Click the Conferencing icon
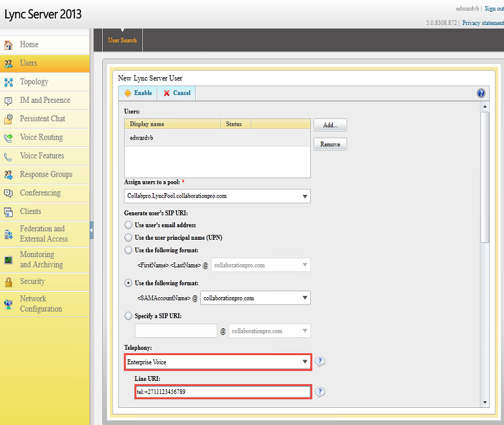 click(x=9, y=193)
